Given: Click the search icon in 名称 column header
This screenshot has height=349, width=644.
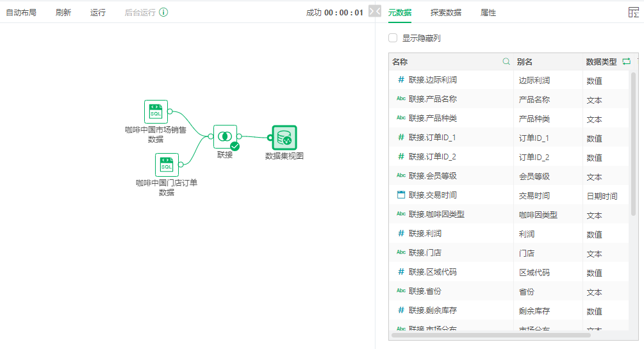Looking at the screenshot, I should point(506,61).
